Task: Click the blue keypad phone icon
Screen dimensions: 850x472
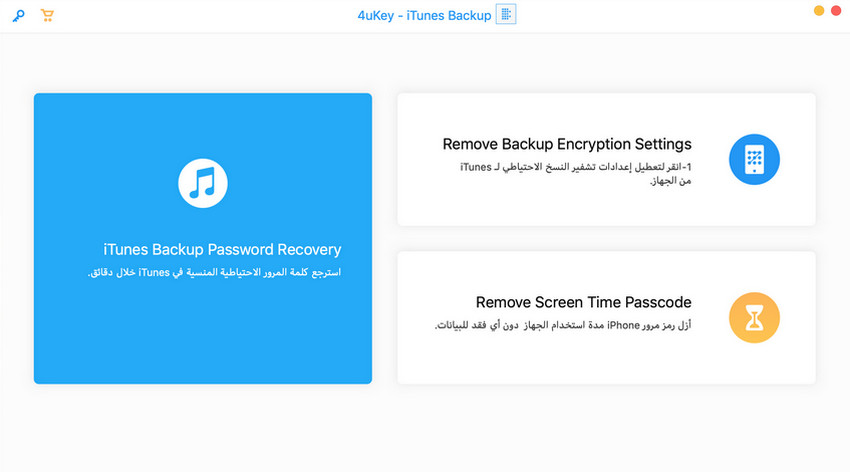Action: [754, 159]
